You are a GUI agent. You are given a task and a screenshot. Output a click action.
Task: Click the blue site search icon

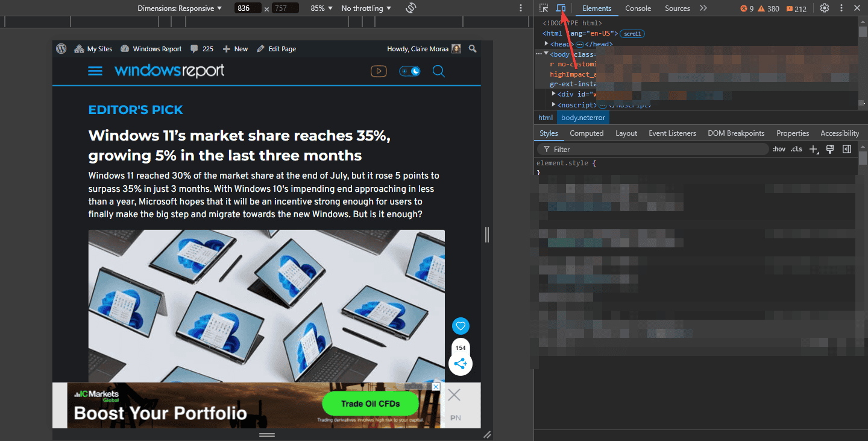point(439,71)
